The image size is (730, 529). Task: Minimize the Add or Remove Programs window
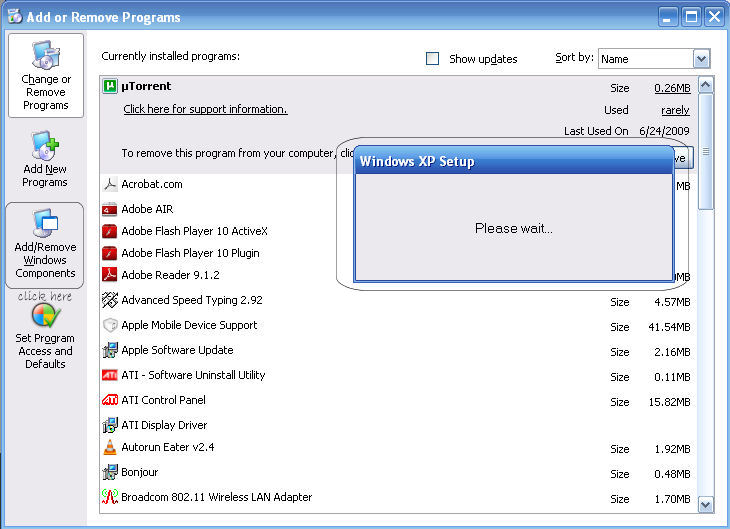click(x=668, y=17)
